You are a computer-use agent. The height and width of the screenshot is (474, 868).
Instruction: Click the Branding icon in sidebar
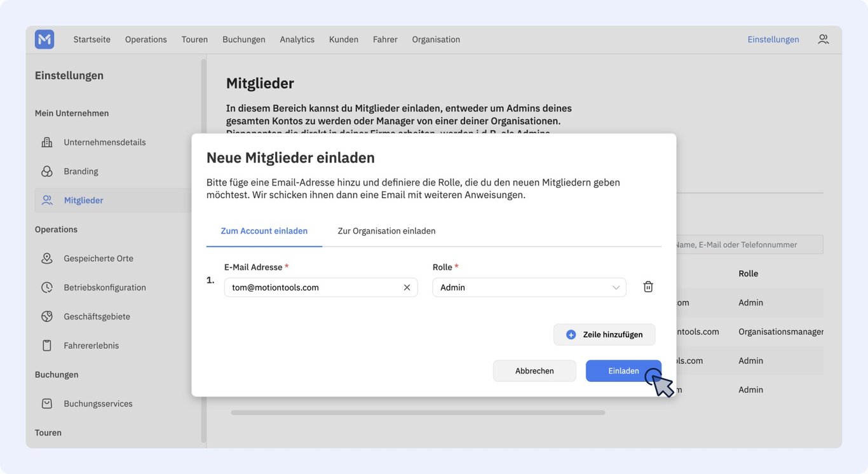point(47,172)
